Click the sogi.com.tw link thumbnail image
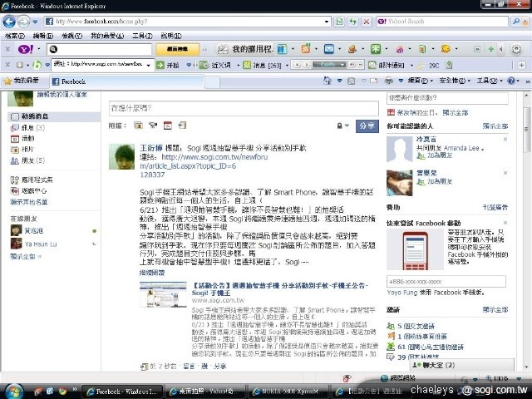This screenshot has height=399, width=532. pyautogui.click(x=163, y=294)
